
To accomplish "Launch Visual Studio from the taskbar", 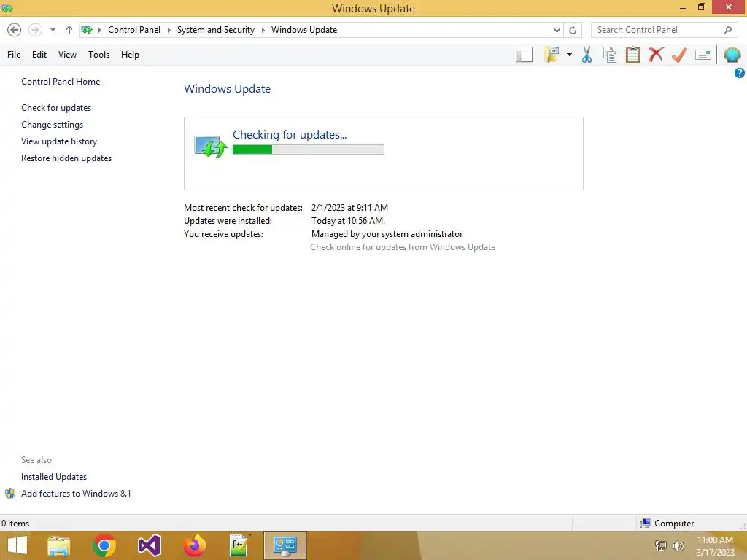I will (x=149, y=545).
